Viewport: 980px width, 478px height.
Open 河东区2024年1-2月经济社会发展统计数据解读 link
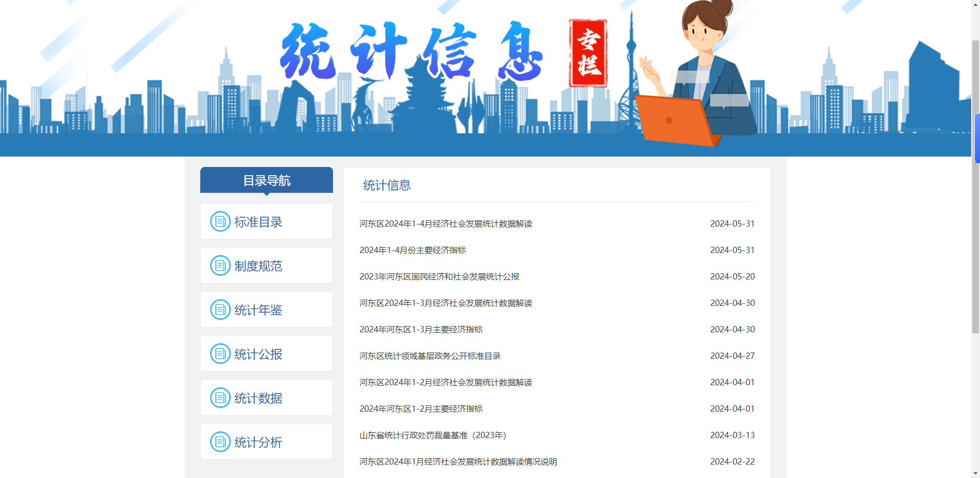[x=446, y=382]
